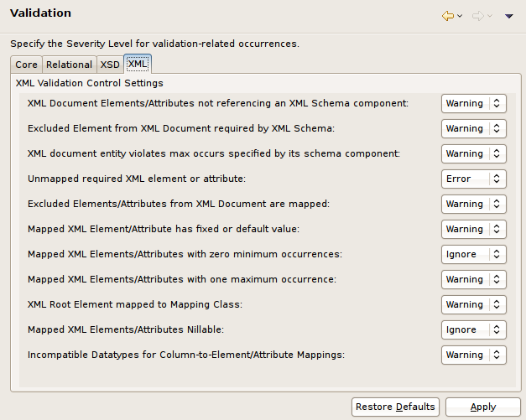Open severity dropdown for Elements/Attributes Nillable
This screenshot has width=526, height=420.
click(x=473, y=329)
